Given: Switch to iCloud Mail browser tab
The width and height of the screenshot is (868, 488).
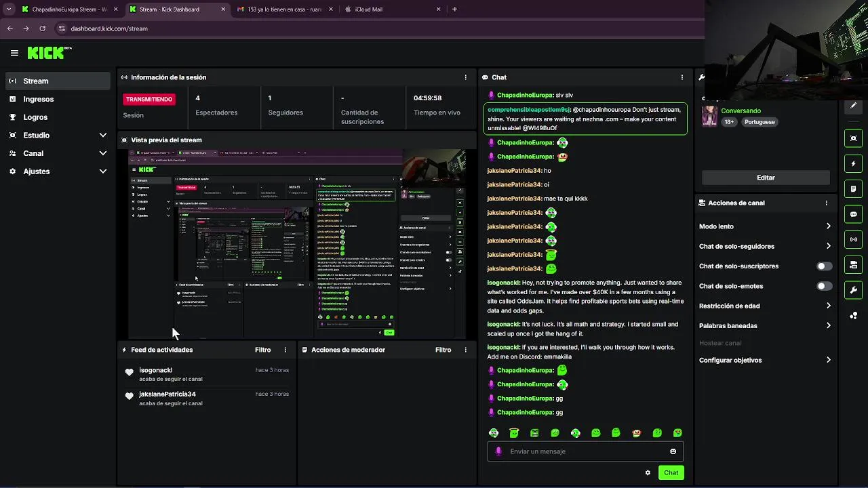Looking at the screenshot, I should click(392, 9).
